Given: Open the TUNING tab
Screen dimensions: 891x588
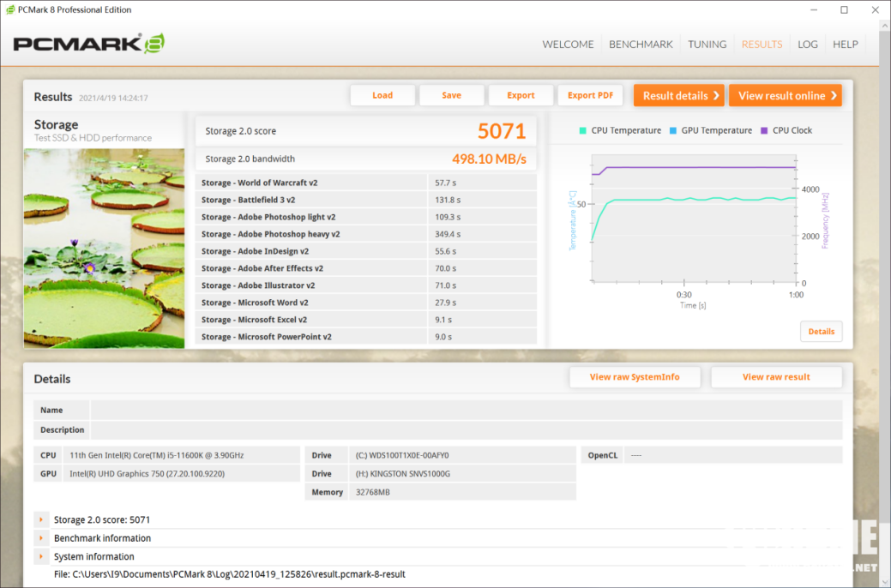Looking at the screenshot, I should click(x=707, y=45).
